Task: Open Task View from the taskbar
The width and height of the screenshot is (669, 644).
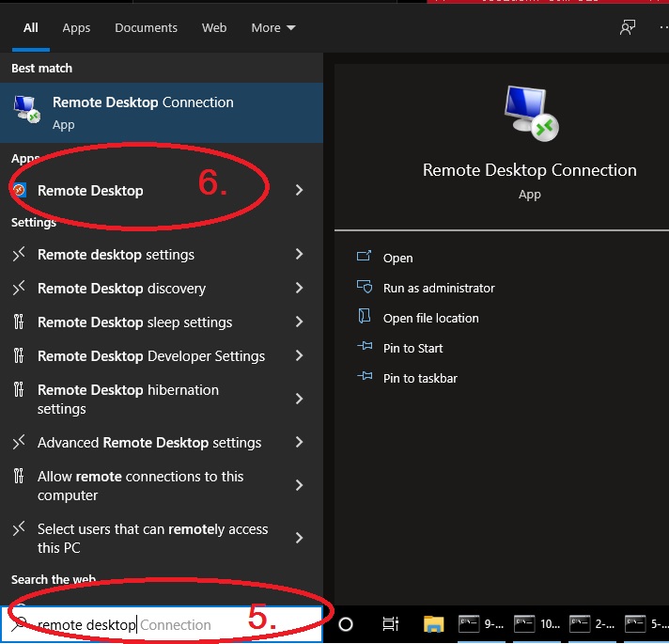Action: click(x=390, y=624)
